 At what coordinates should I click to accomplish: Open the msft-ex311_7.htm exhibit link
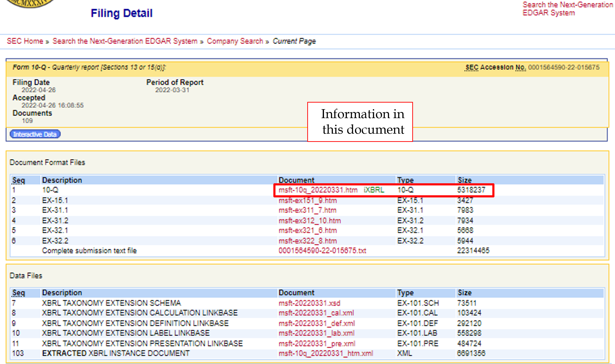pos(307,210)
